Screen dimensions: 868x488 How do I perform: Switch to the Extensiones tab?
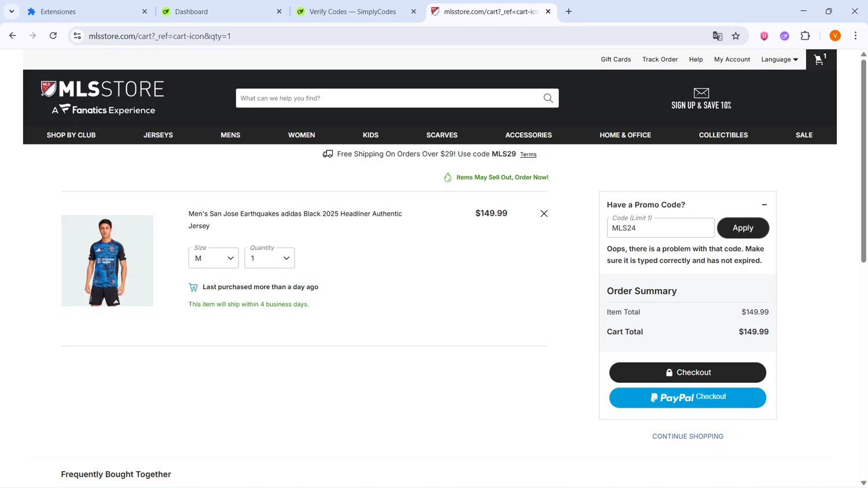click(87, 12)
